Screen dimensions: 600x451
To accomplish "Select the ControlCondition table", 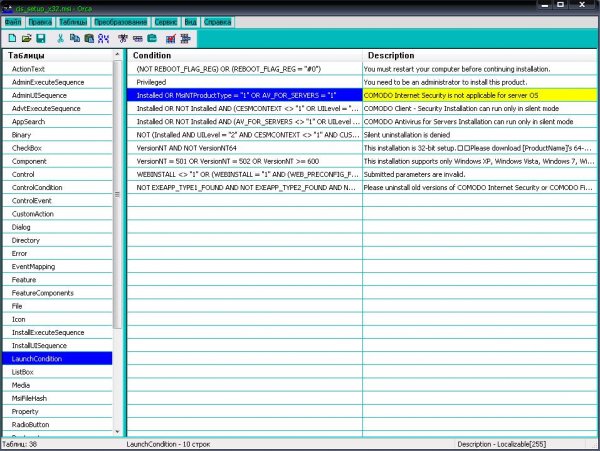I will 57,187.
